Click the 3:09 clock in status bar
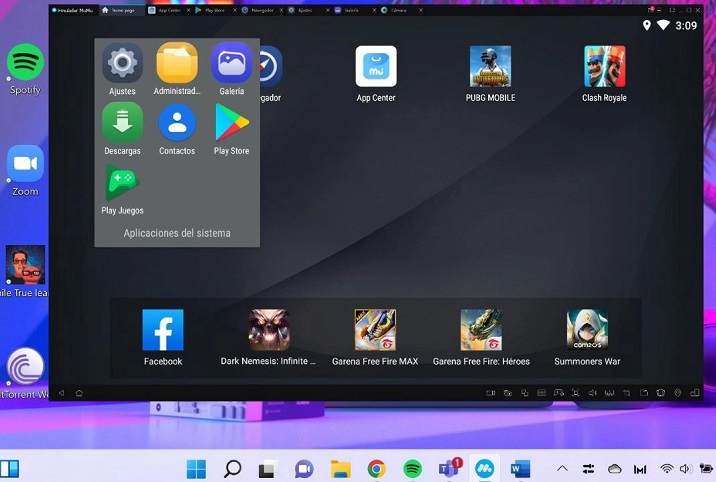Viewport: 716px width, 482px height. (686, 26)
